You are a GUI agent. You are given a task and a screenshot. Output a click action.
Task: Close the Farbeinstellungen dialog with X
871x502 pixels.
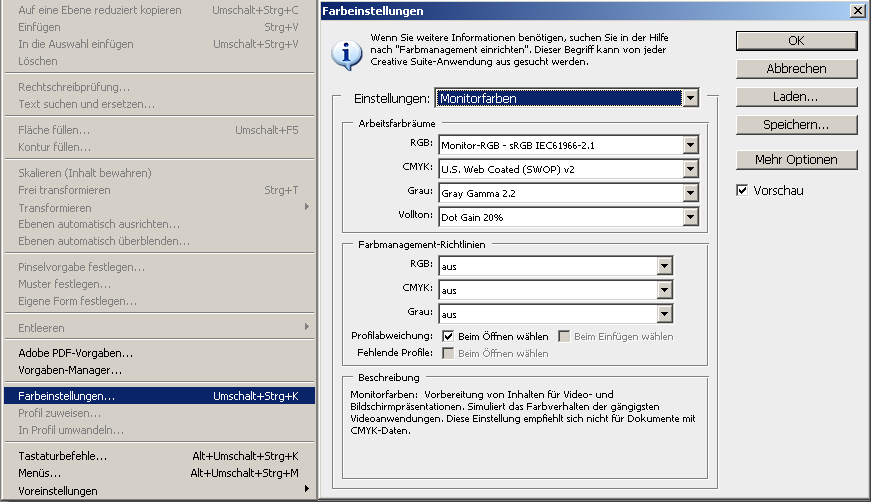click(x=857, y=10)
